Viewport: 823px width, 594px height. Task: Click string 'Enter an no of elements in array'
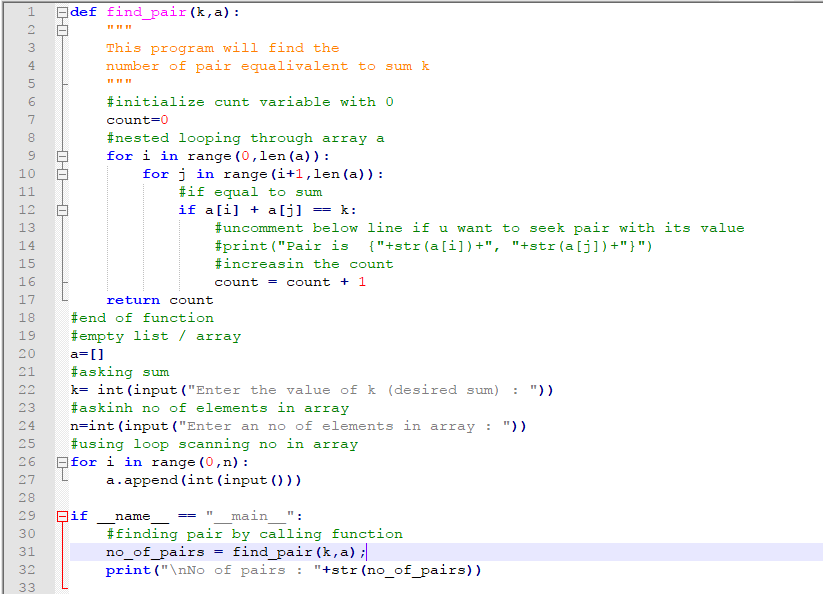click(344, 427)
